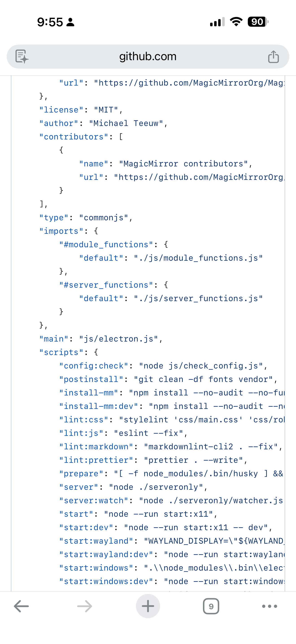Image resolution: width=296 pixels, height=644 pixels.
Task: Tap the "lint:markdown" script key
Action: tap(96, 446)
